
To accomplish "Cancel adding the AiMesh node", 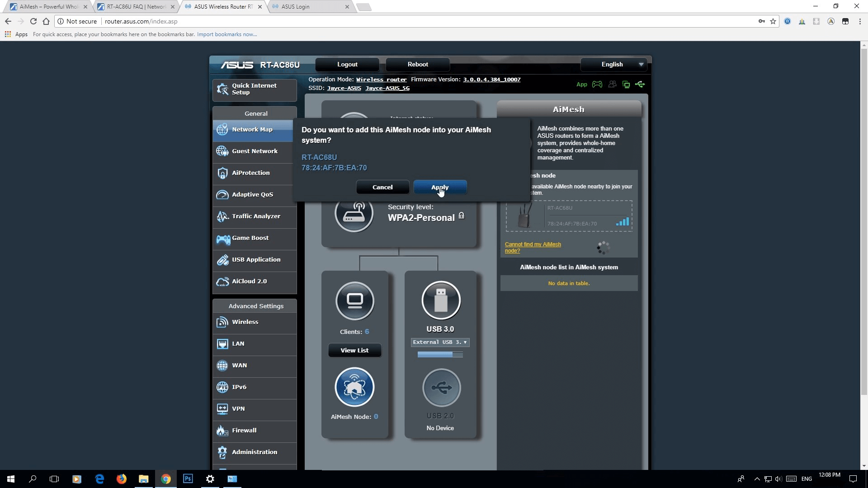I will [382, 187].
